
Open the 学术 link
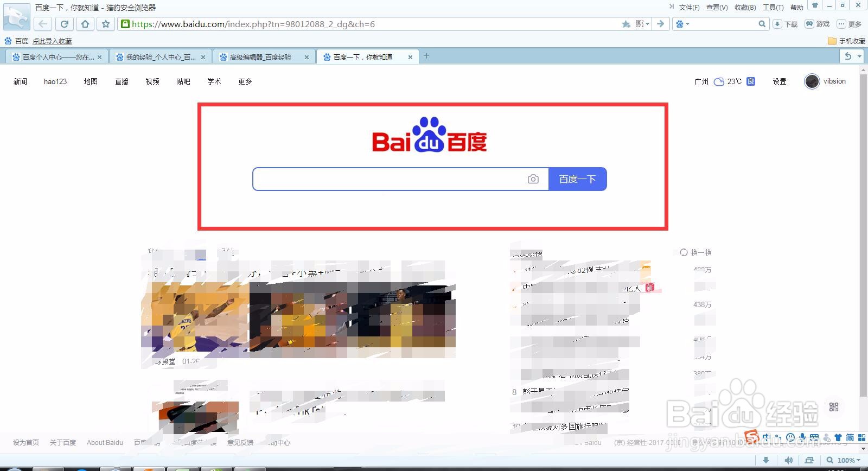pyautogui.click(x=214, y=81)
